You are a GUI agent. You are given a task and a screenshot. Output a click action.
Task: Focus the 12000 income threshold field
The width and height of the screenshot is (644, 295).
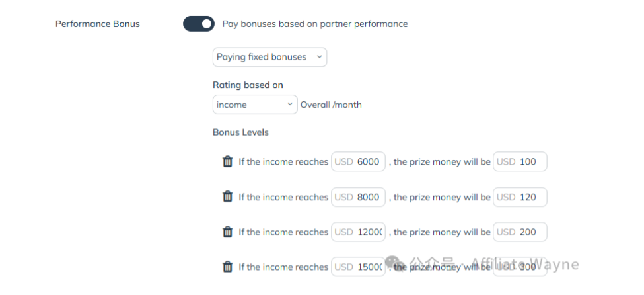358,232
